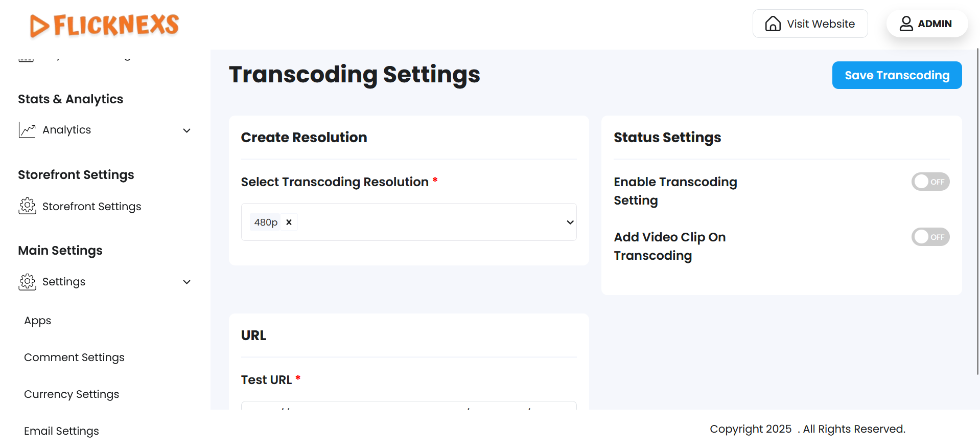
Task: Open the Transcoding Resolution dropdown arrow
Action: [570, 222]
